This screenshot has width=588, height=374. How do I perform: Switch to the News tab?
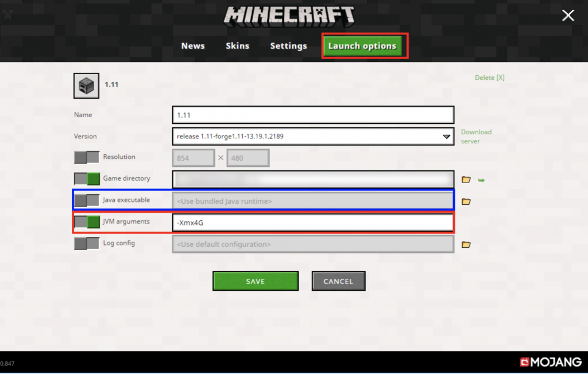point(193,46)
